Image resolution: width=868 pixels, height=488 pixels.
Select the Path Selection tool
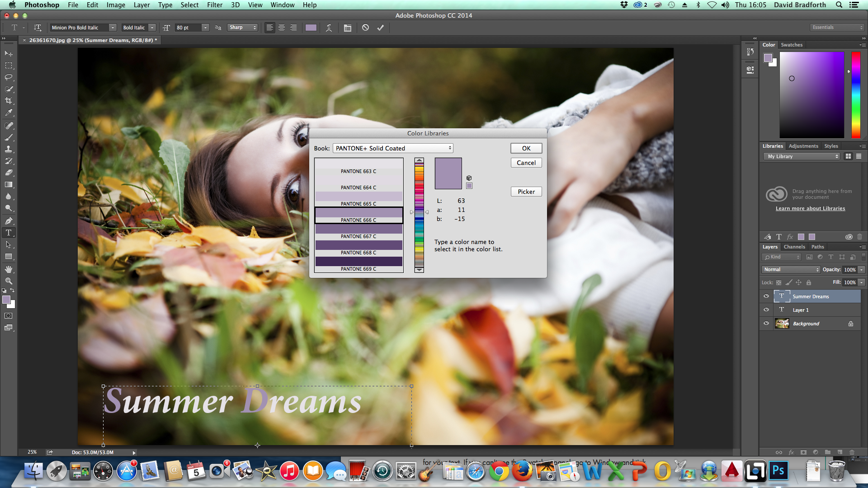[9, 244]
